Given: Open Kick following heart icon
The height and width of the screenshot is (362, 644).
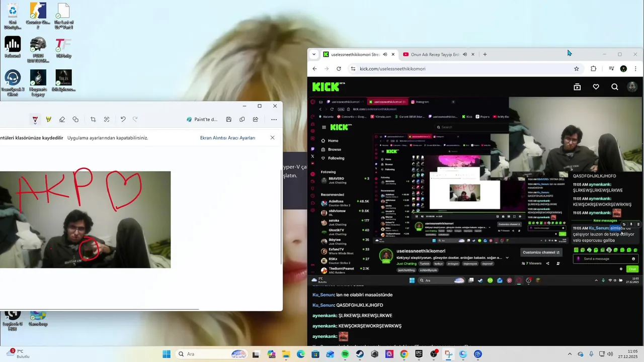Looking at the screenshot, I should click(x=596, y=87).
